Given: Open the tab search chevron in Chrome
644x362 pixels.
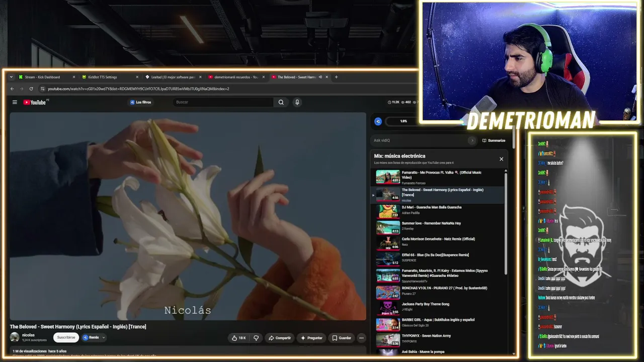Looking at the screenshot, I should (x=11, y=77).
